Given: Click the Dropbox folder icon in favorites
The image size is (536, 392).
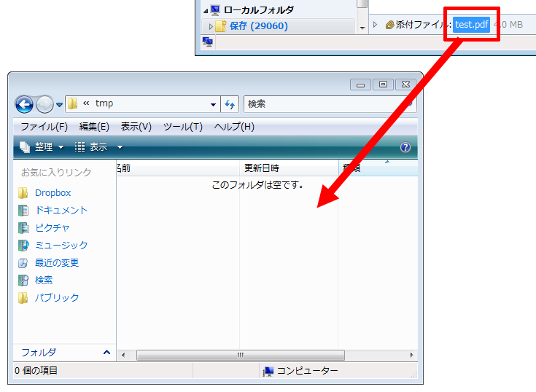Looking at the screenshot, I should point(23,193).
